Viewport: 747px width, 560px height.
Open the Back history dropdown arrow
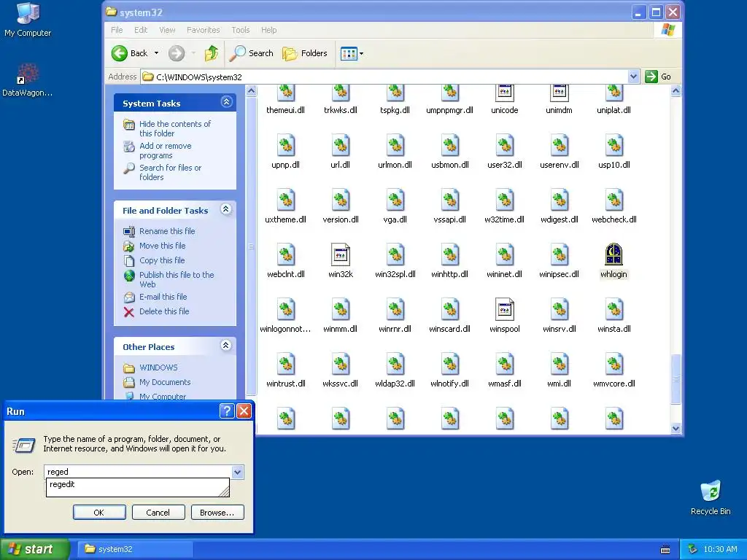[156, 53]
